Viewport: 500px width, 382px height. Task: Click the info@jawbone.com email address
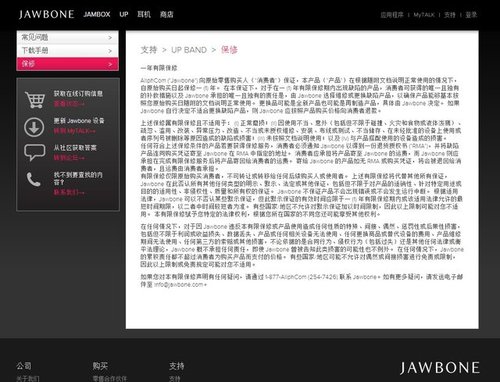click(179, 285)
